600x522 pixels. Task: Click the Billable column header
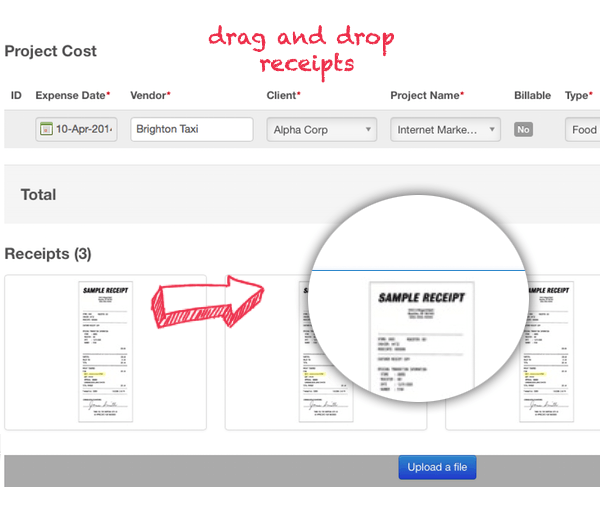click(534, 95)
